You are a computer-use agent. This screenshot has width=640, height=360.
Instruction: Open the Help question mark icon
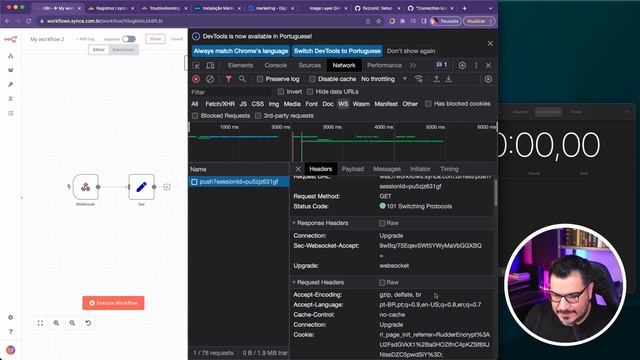click(11, 331)
